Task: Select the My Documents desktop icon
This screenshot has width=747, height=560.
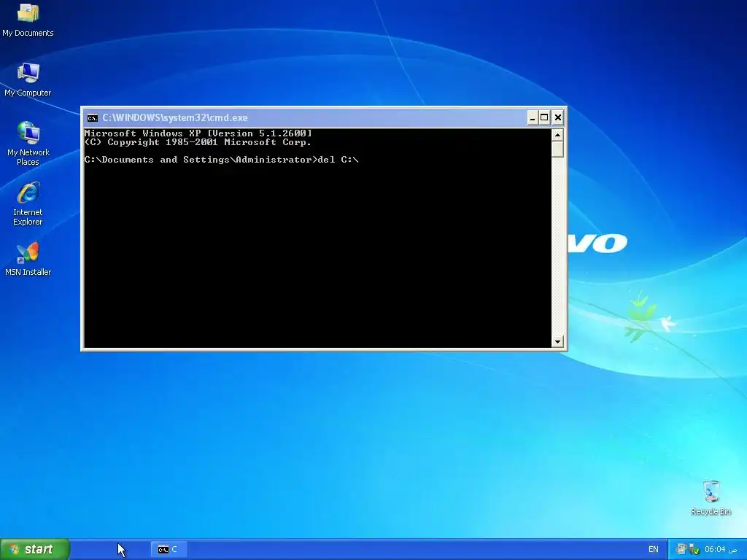Action: [x=28, y=20]
